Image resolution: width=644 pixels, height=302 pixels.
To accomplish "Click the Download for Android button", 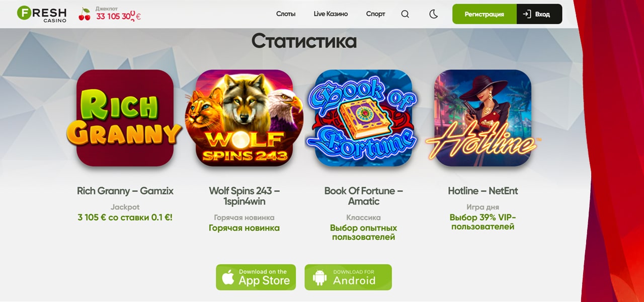I will click(x=348, y=277).
